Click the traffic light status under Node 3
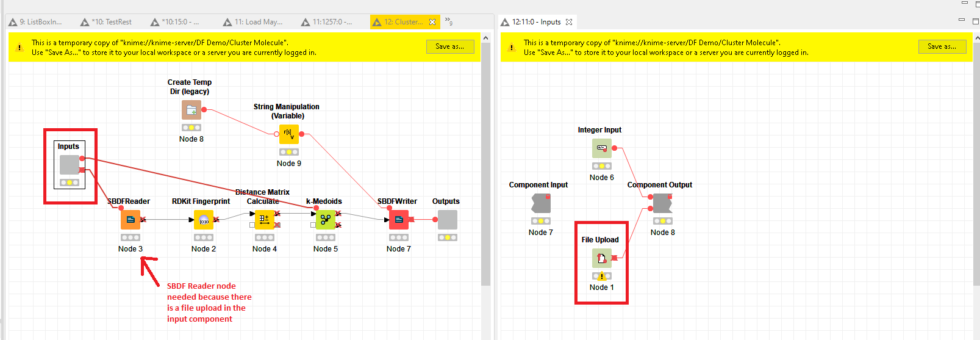Viewport: 980px width, 340px height. pos(131,237)
